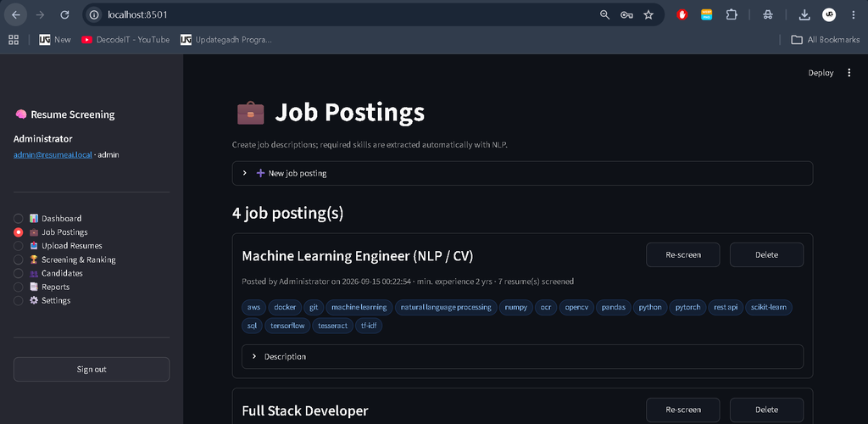Image resolution: width=868 pixels, height=424 pixels.
Task: Click the machine learning skill tag
Action: pos(359,307)
